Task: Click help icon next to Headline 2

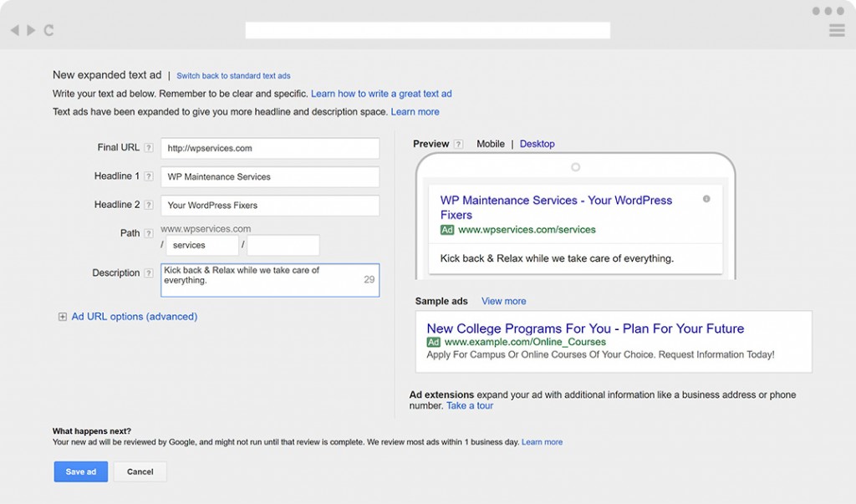Action: pos(148,205)
